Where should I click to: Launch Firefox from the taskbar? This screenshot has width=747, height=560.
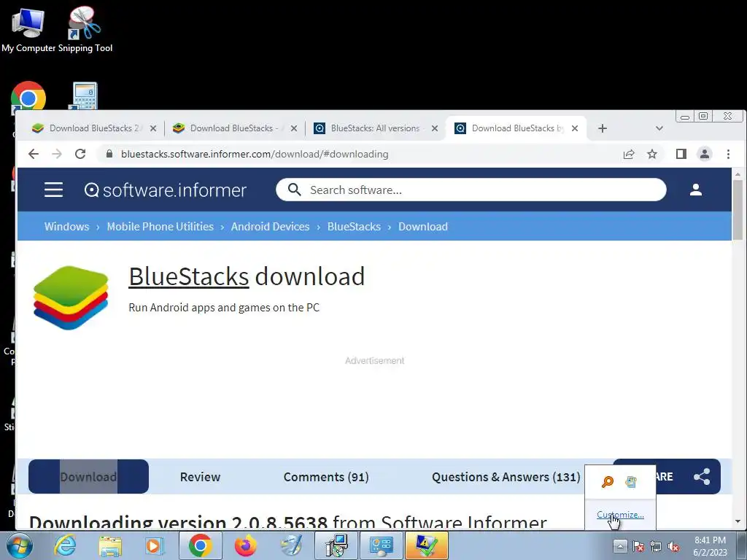(x=245, y=545)
